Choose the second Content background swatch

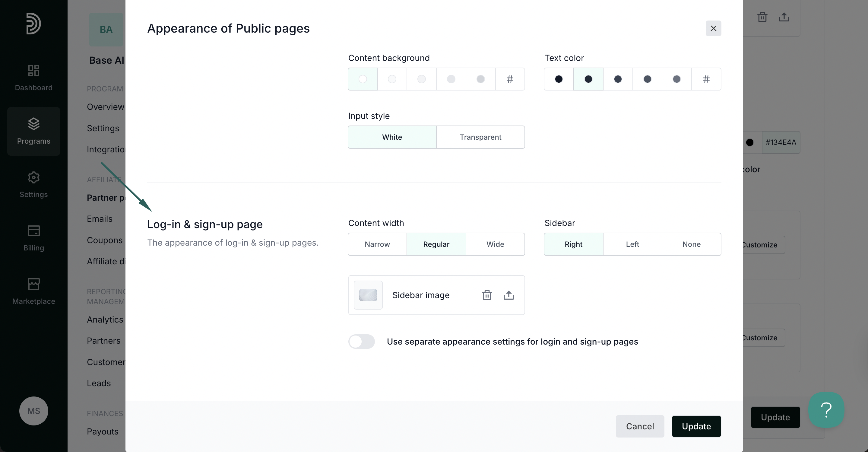point(392,79)
